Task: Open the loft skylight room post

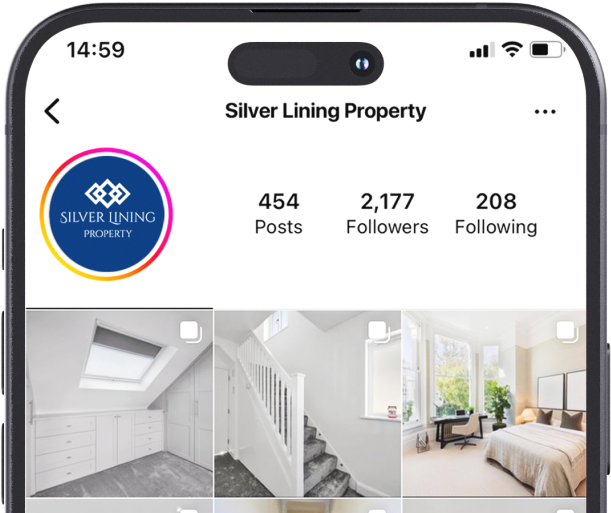Action: [x=120, y=403]
